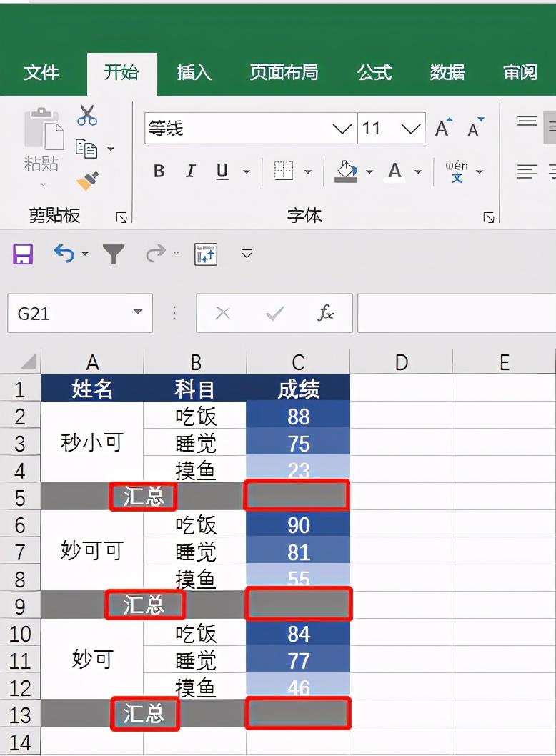Click the align left icon
This screenshot has height=756, width=556.
pos(527,171)
